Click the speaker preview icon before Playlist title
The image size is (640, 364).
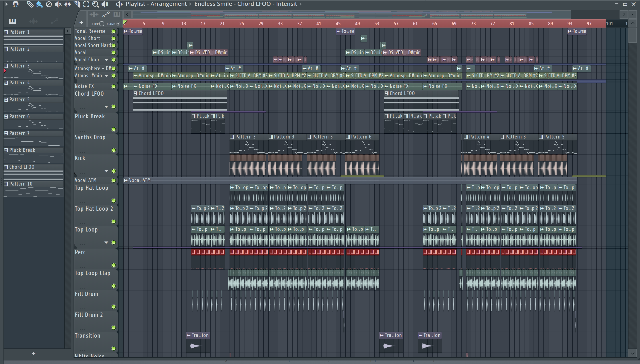[x=119, y=4]
